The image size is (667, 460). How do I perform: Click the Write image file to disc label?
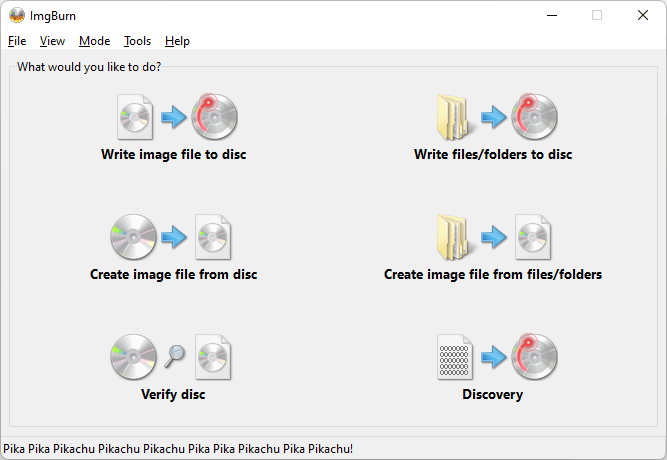[173, 155]
